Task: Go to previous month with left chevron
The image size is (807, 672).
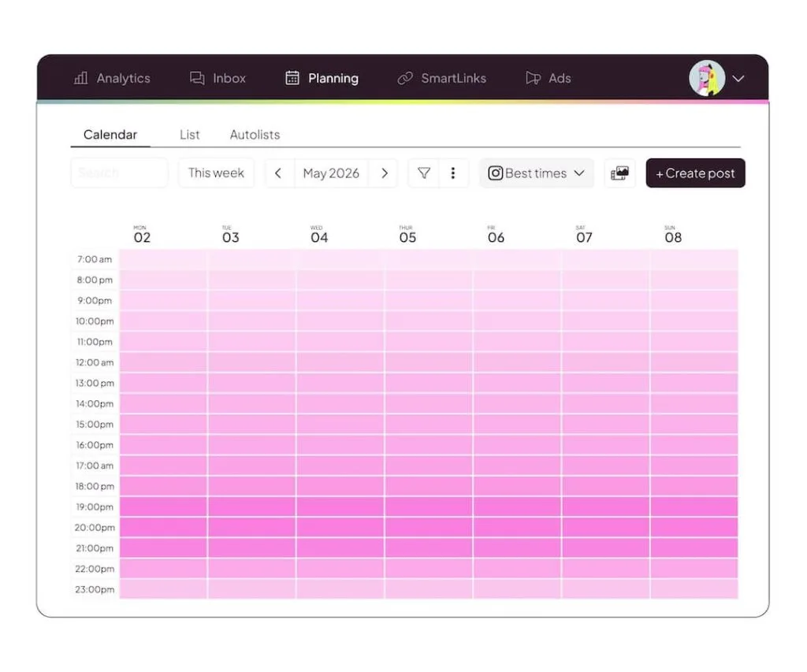Action: (x=278, y=173)
